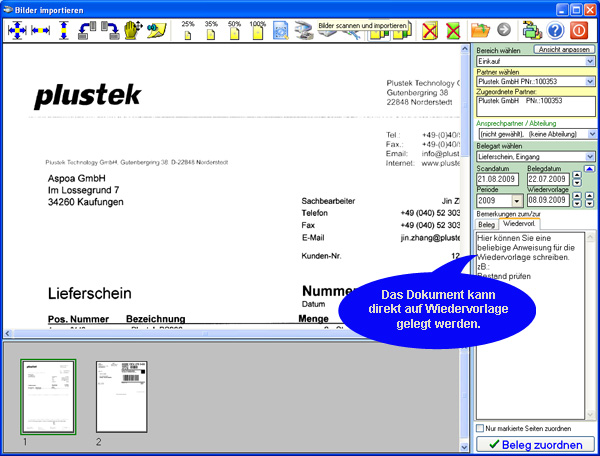Fit the page to window width
Image resolution: width=600 pixels, height=456 pixels.
pos(40,30)
